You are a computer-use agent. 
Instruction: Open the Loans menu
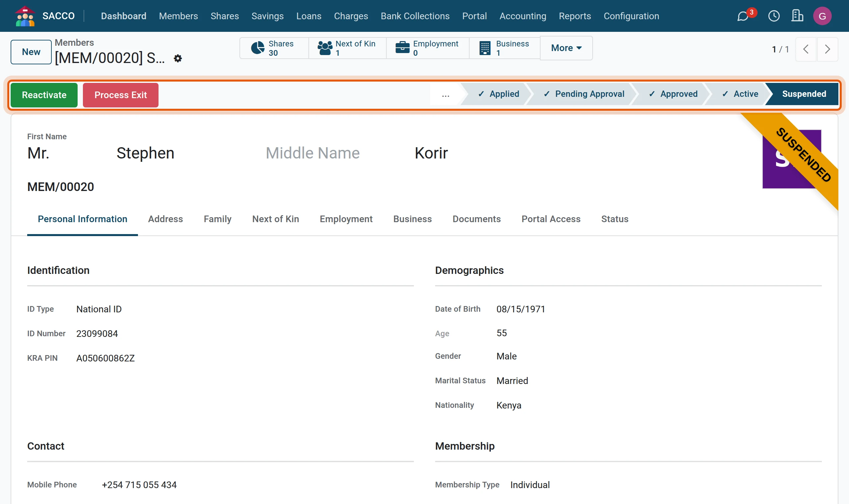click(308, 16)
